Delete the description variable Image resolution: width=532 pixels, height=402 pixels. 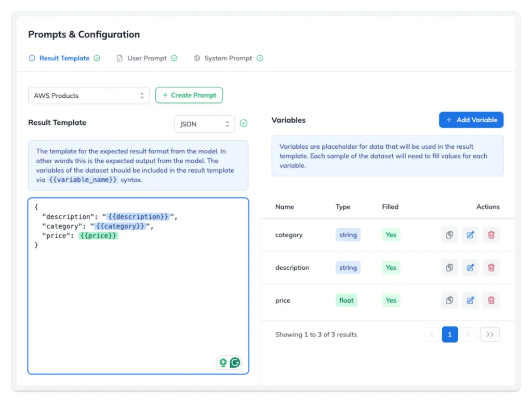[x=491, y=267]
